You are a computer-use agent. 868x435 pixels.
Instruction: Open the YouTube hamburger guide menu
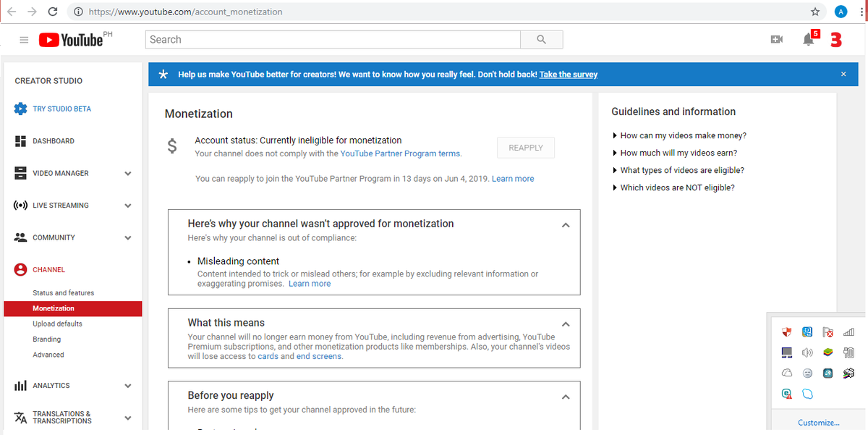24,40
